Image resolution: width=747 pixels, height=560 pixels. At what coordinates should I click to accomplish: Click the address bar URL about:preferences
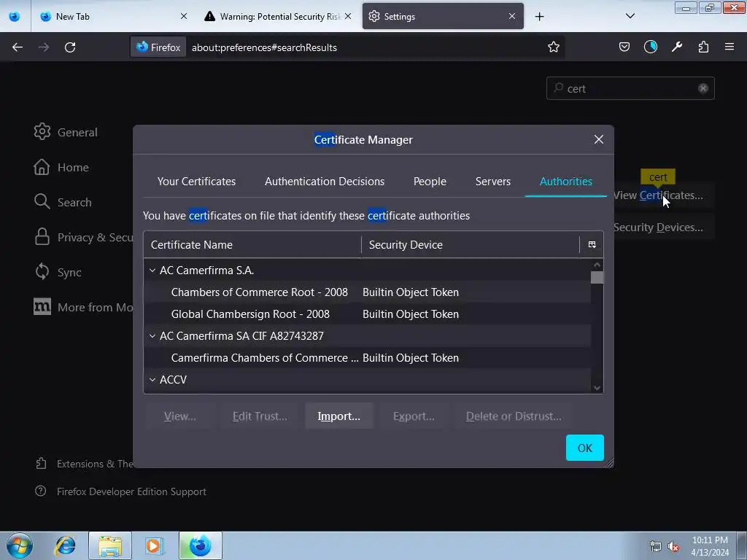click(264, 47)
